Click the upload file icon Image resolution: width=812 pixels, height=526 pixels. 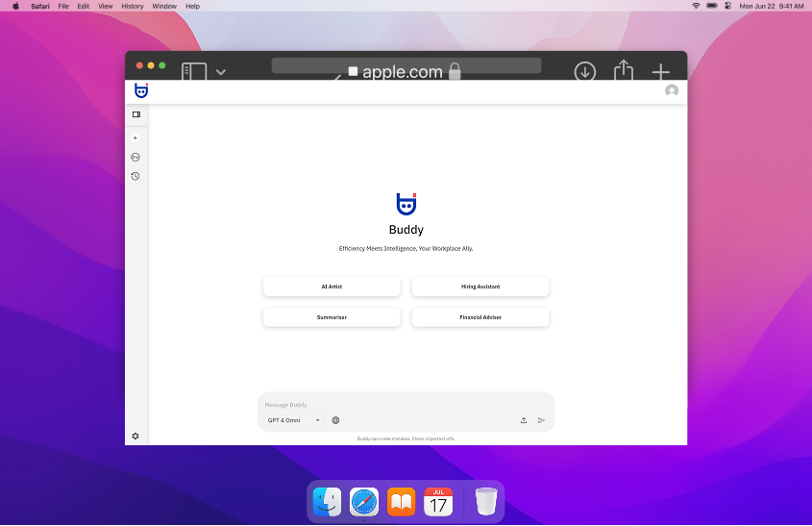tap(524, 420)
